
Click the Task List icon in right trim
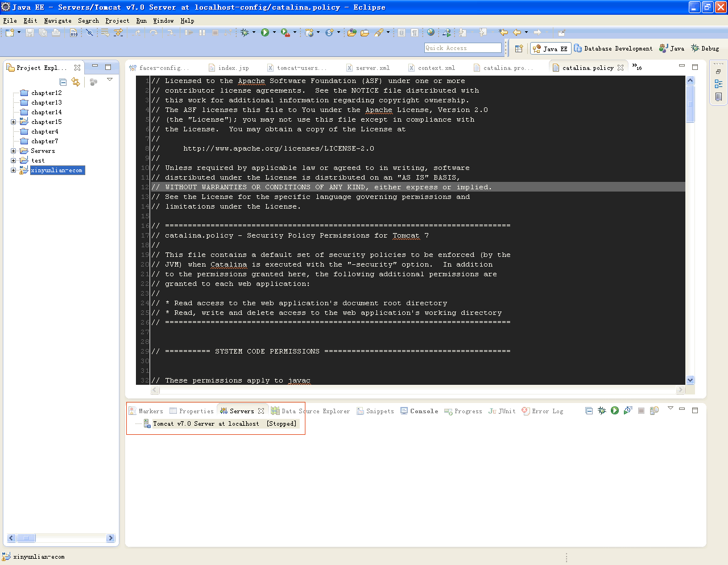point(718,97)
